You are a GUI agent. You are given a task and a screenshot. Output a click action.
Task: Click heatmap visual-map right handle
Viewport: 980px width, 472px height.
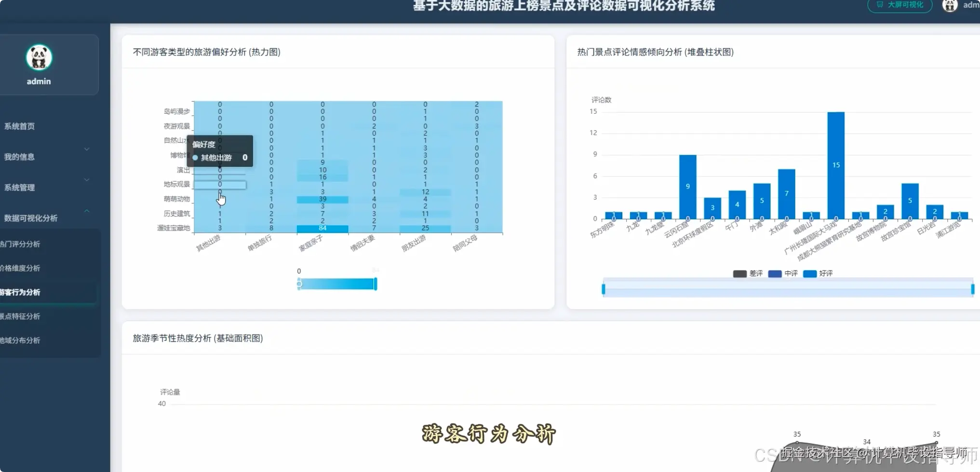coord(376,284)
